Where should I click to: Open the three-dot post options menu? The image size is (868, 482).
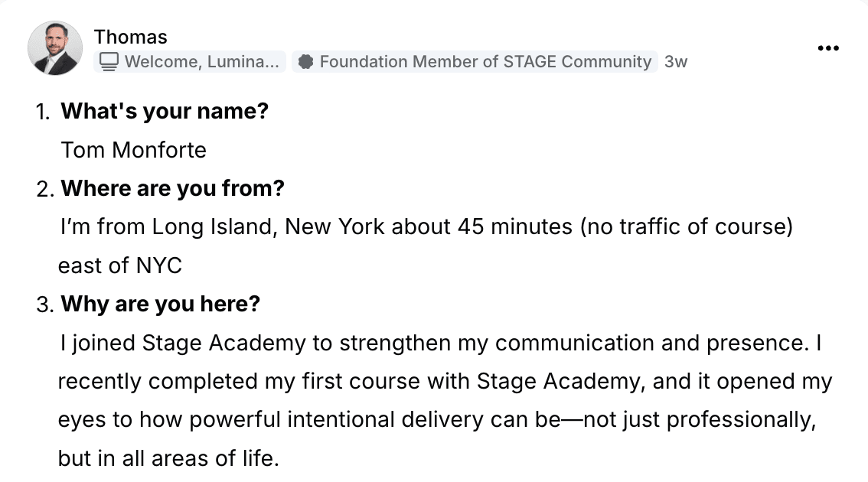coord(828,48)
